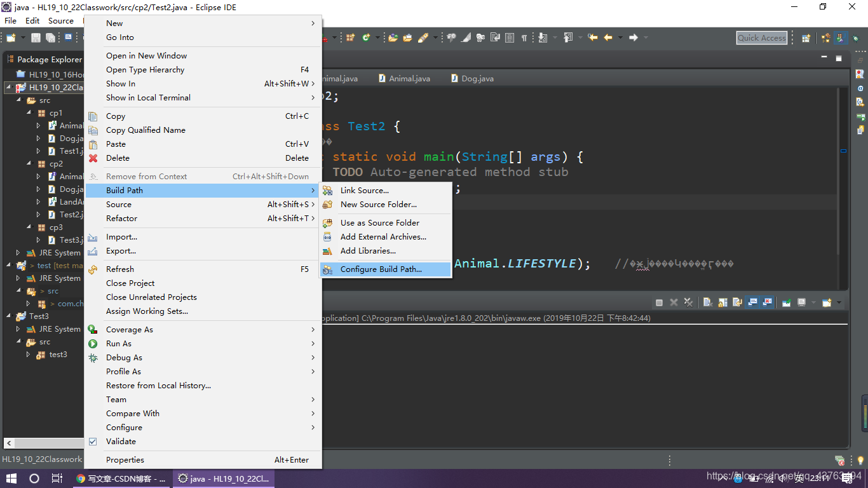Image resolution: width=868 pixels, height=488 pixels.
Task: Expand the test3 package arrow
Action: pyautogui.click(x=29, y=355)
